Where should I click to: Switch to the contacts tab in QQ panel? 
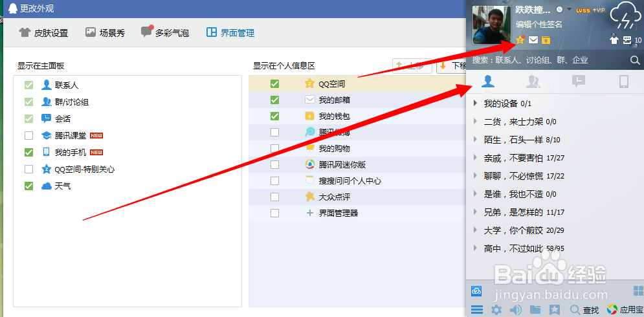487,82
